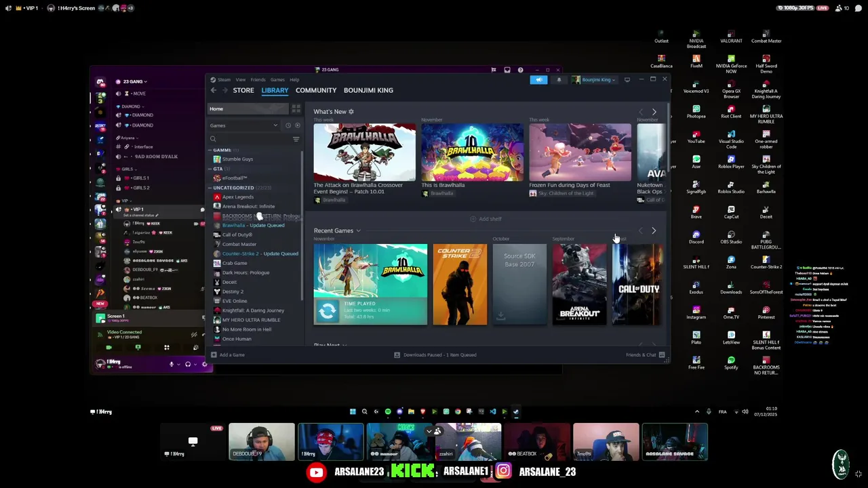Open Discord user settings gear

point(204,365)
